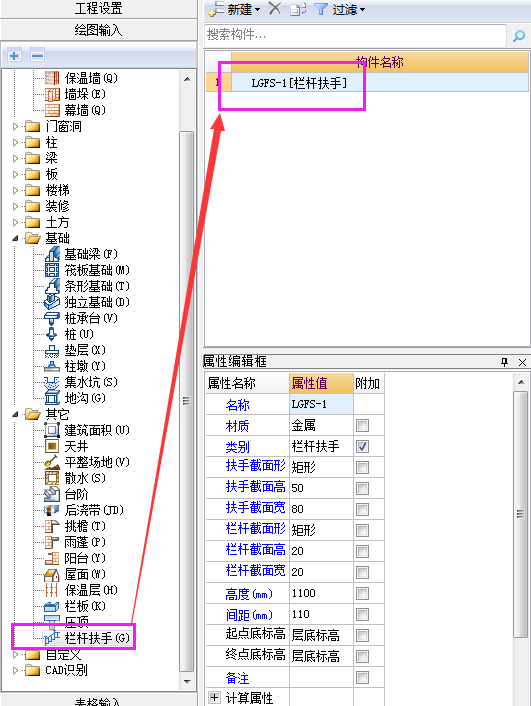Expand the 门窗洞 folder
Image resolution: width=531 pixels, height=706 pixels.
pyautogui.click(x=15, y=127)
